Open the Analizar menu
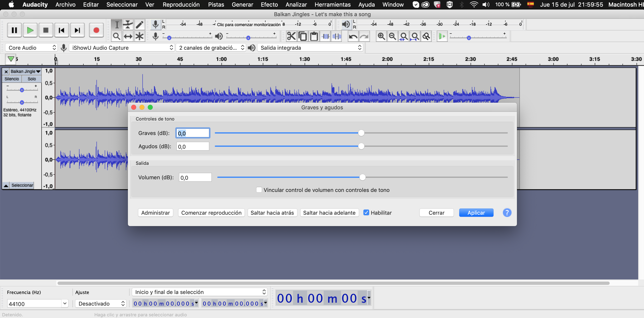Screen dimensions: 644x318 click(296, 5)
